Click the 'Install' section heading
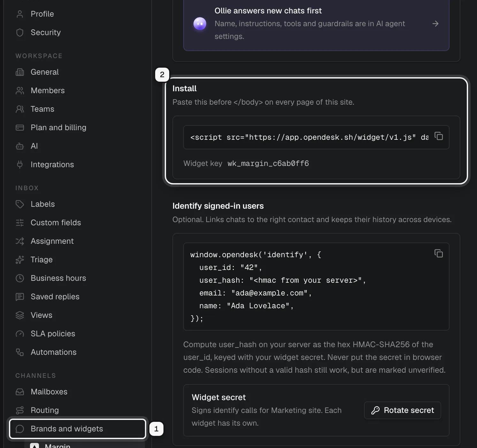 (185, 89)
